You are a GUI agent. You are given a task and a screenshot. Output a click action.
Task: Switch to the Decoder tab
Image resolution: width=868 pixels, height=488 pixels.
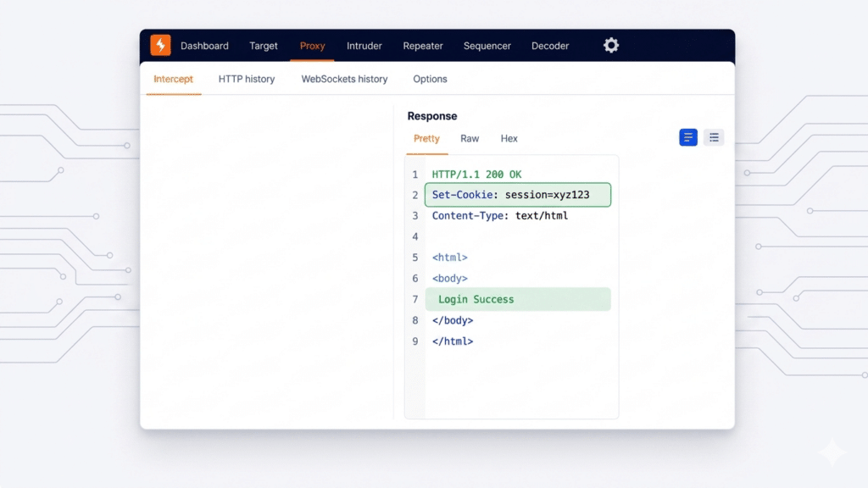click(x=550, y=46)
